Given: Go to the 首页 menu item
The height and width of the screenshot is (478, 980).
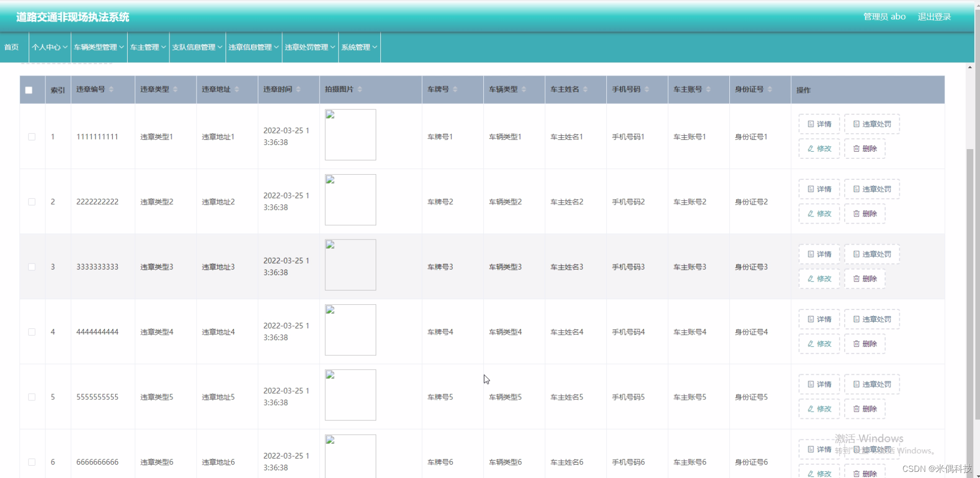Looking at the screenshot, I should click(12, 47).
